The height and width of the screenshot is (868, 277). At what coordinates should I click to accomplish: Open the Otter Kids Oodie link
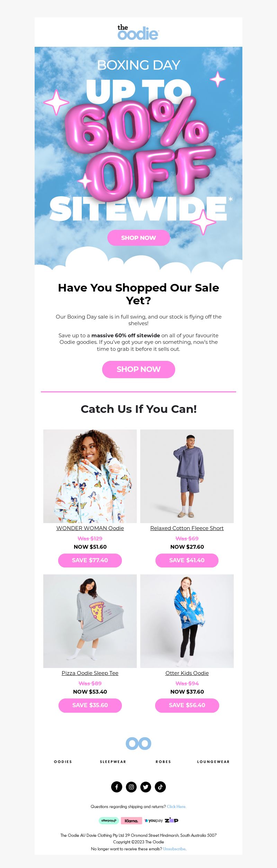187,673
